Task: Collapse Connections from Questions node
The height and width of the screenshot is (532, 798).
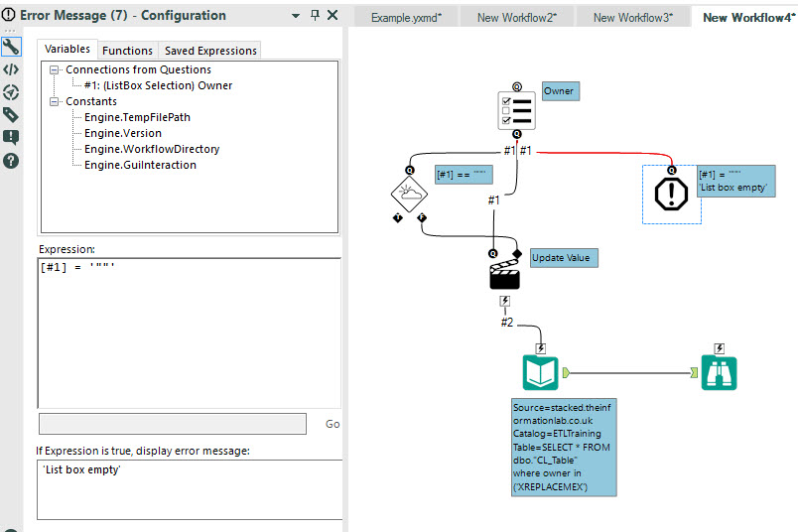Action: [54, 69]
